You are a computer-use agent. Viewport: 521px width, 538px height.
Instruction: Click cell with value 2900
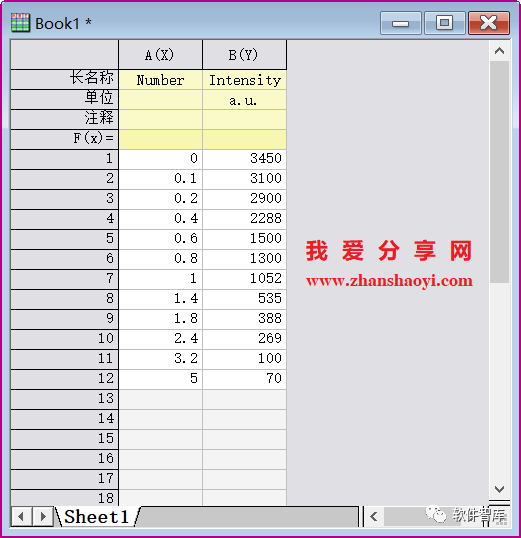244,199
